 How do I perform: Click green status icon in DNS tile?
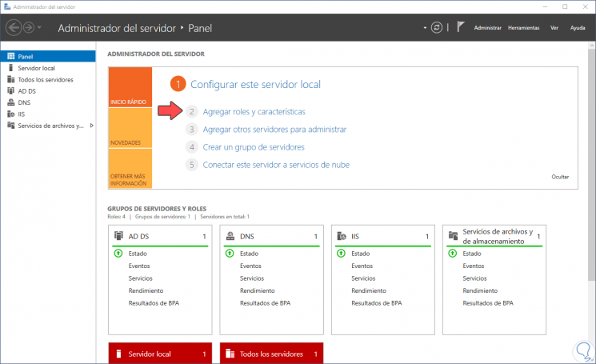point(230,254)
